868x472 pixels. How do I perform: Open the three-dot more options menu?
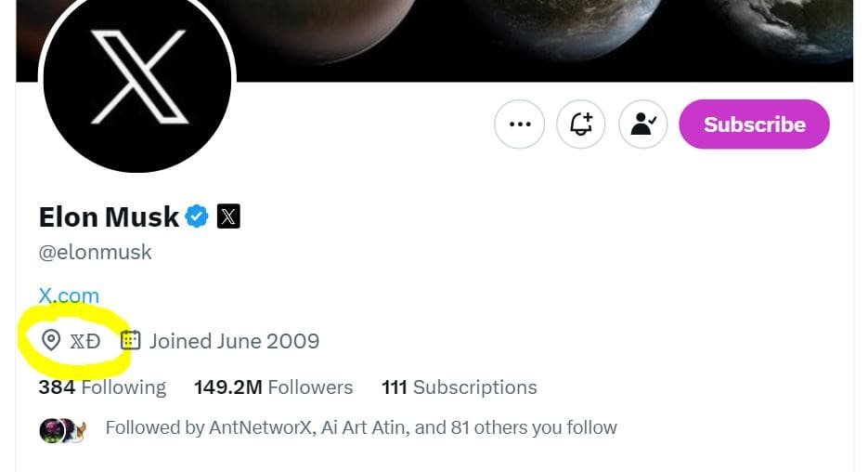519,125
